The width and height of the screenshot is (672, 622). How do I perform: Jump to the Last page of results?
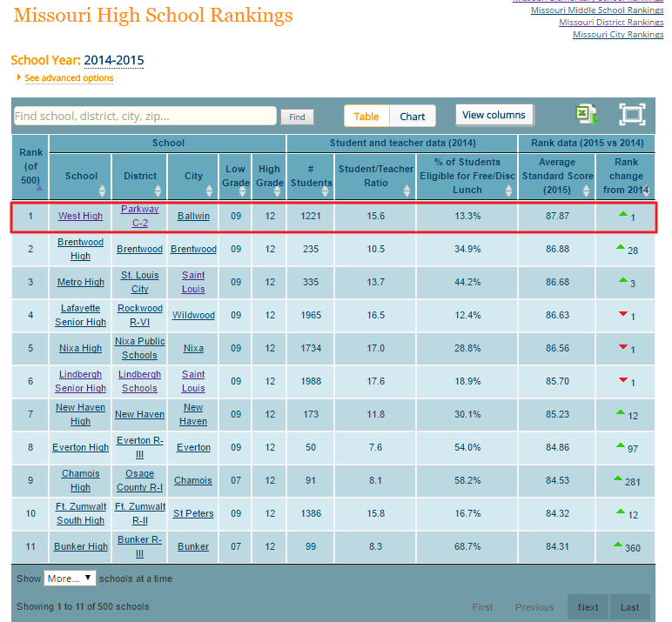pos(629,607)
